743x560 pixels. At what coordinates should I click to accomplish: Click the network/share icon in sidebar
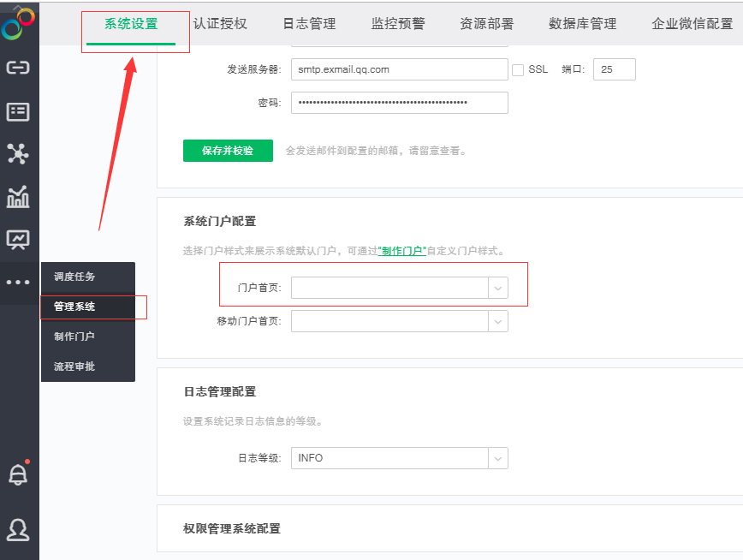19,154
